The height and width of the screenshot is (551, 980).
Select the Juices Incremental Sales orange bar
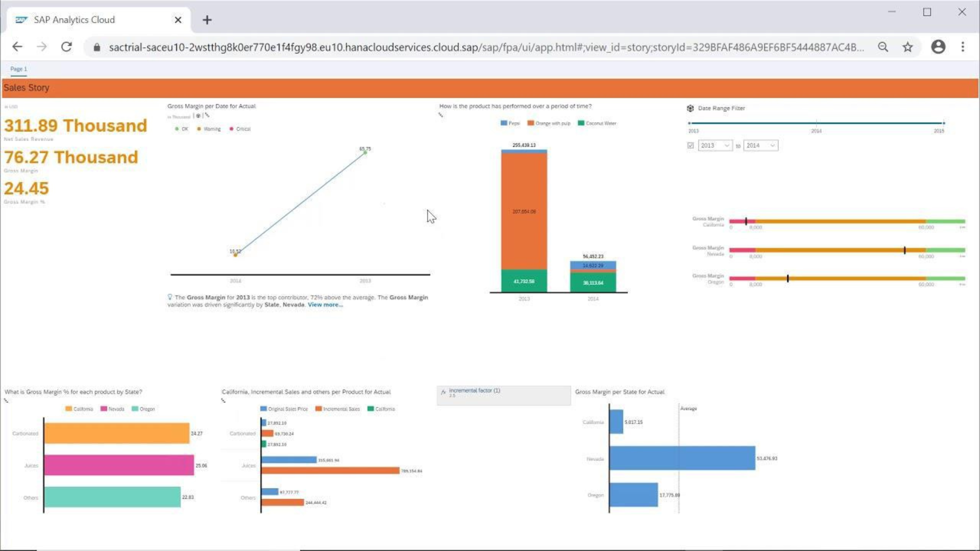[330, 470]
